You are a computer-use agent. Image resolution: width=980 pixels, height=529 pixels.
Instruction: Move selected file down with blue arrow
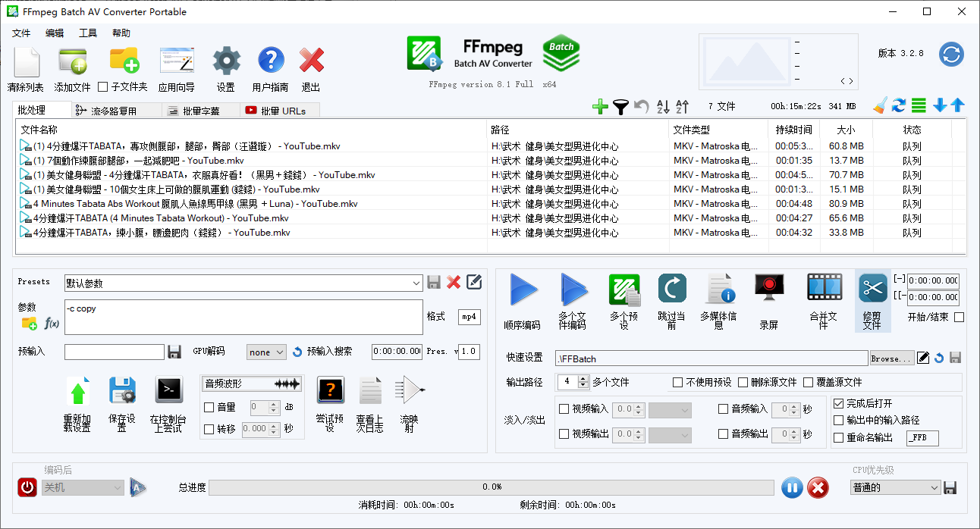pyautogui.click(x=941, y=106)
